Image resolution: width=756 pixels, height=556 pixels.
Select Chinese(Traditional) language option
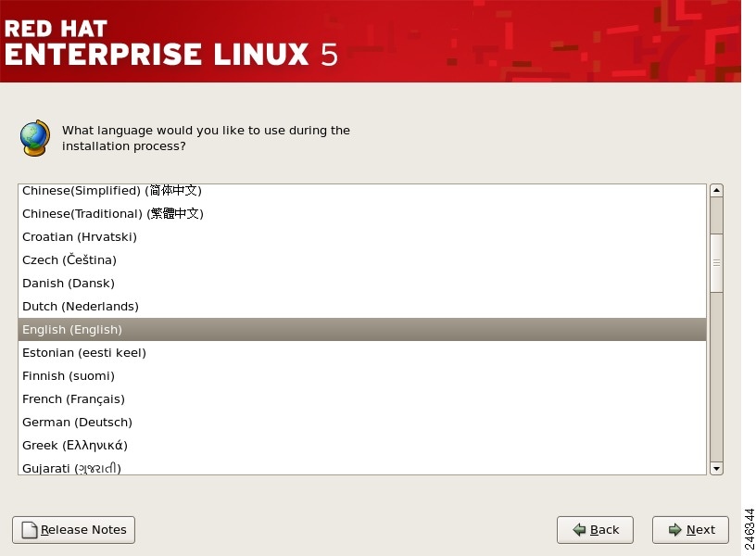pos(113,214)
